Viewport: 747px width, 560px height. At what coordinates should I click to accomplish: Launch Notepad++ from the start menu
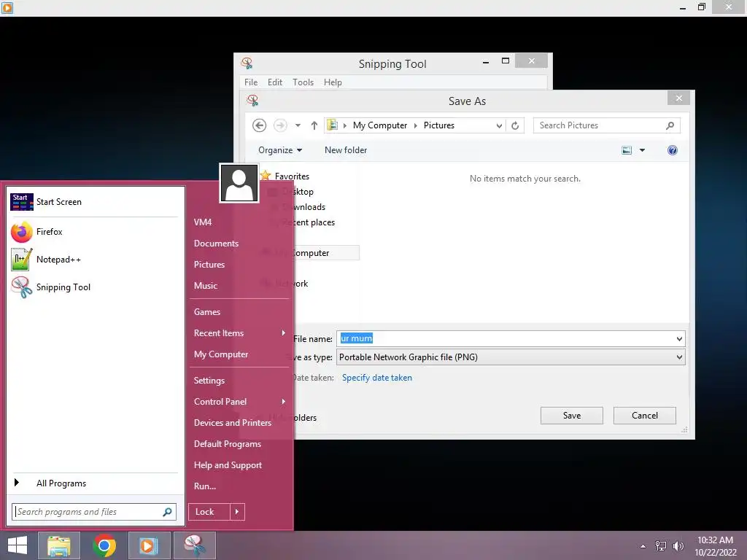(94, 260)
